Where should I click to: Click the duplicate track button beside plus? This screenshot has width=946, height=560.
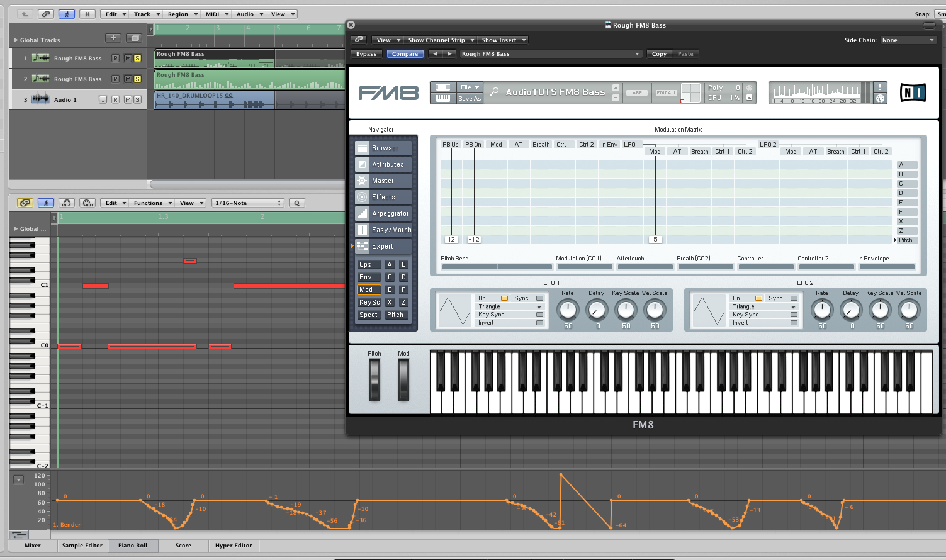pyautogui.click(x=133, y=38)
